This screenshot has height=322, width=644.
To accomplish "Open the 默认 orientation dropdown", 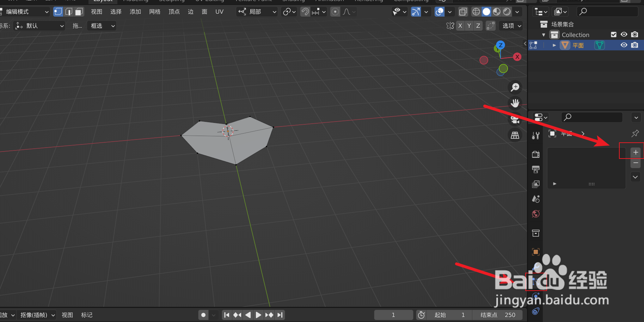I will tap(39, 26).
